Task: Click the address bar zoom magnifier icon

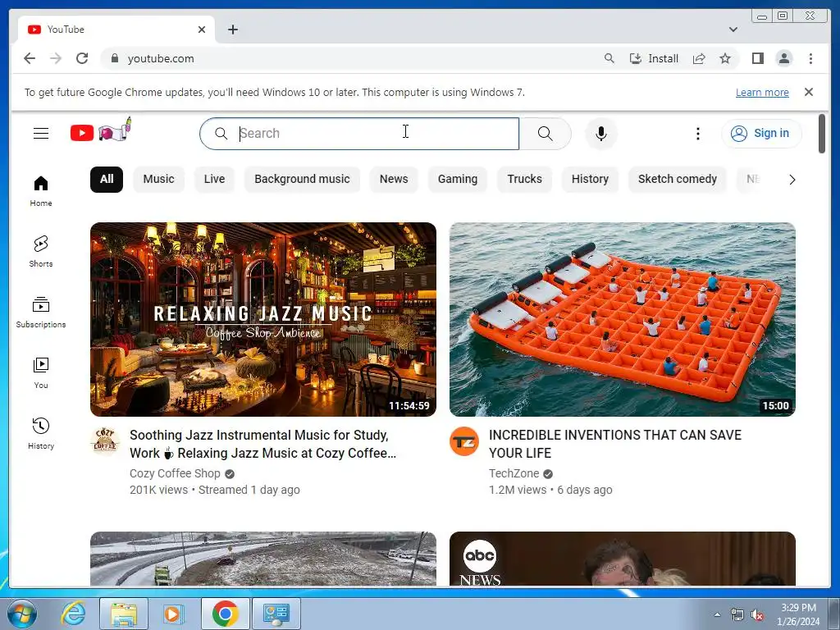Action: 609,58
